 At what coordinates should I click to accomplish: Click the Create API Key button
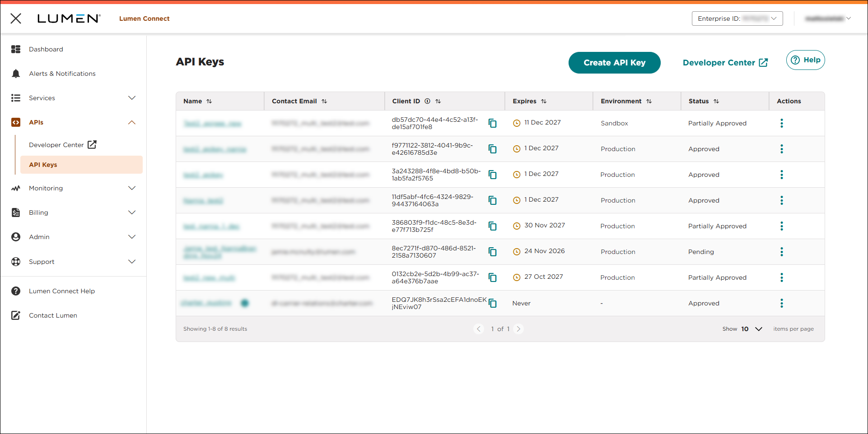pyautogui.click(x=614, y=63)
